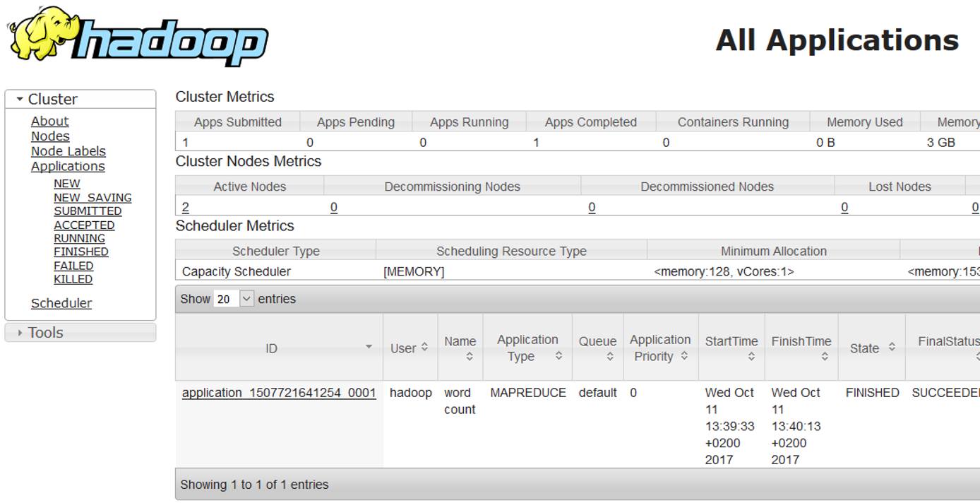Go to the Node Labels page
980x503 pixels.
click(x=68, y=151)
